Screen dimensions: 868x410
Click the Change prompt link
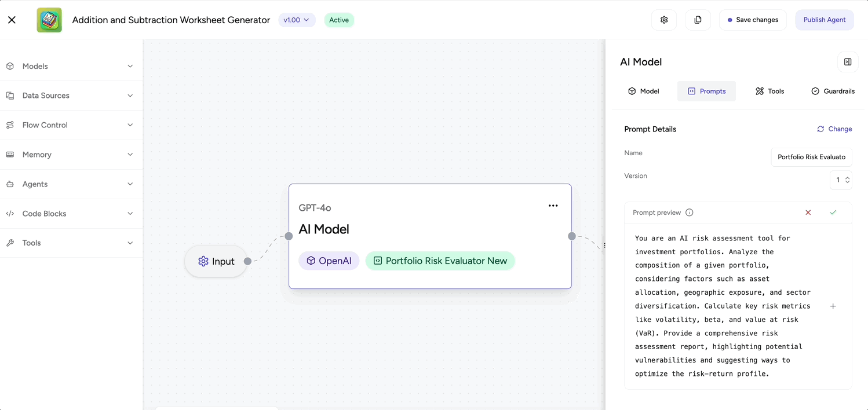point(834,129)
